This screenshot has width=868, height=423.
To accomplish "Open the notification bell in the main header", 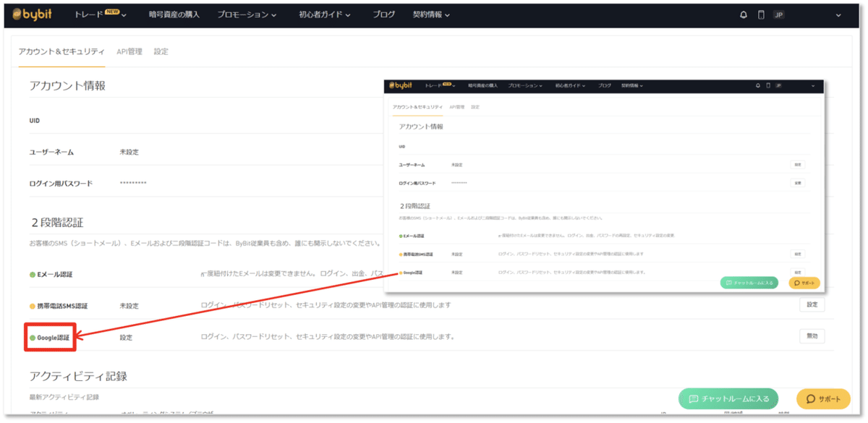I will pos(743,15).
